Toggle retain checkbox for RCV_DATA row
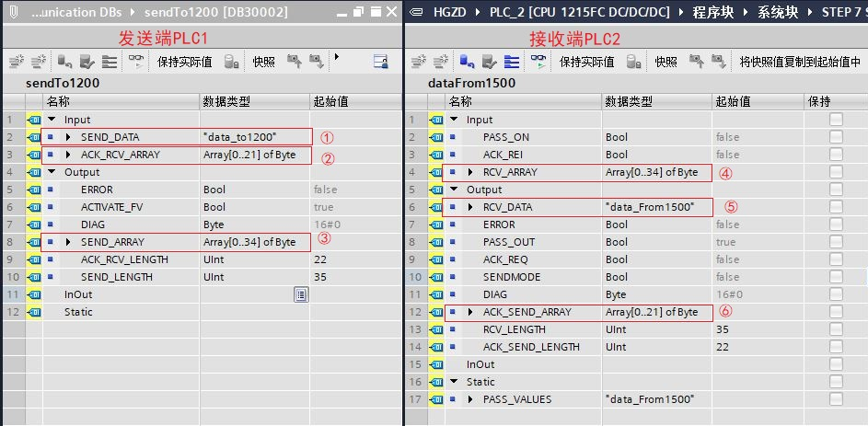Viewport: 868px width, 426px height. coord(836,207)
